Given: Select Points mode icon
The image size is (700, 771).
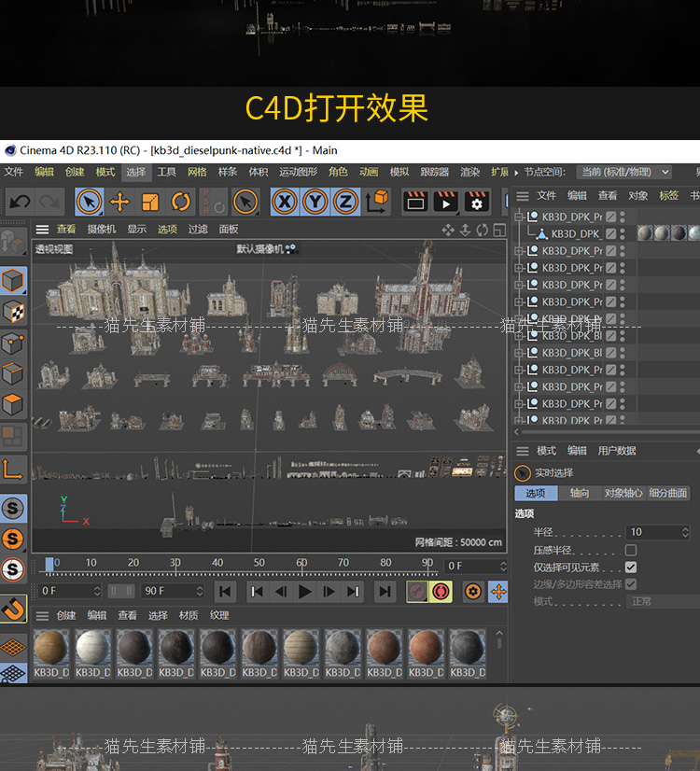Looking at the screenshot, I should (x=13, y=343).
